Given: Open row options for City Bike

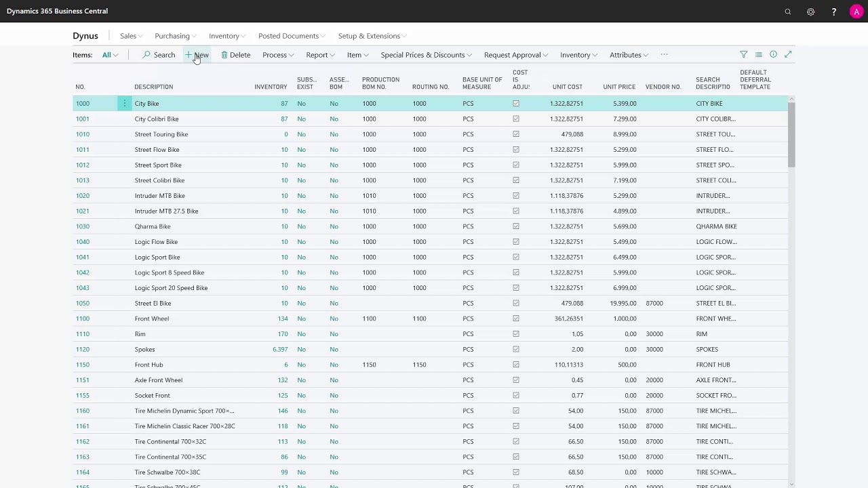Looking at the screenshot, I should (x=124, y=103).
